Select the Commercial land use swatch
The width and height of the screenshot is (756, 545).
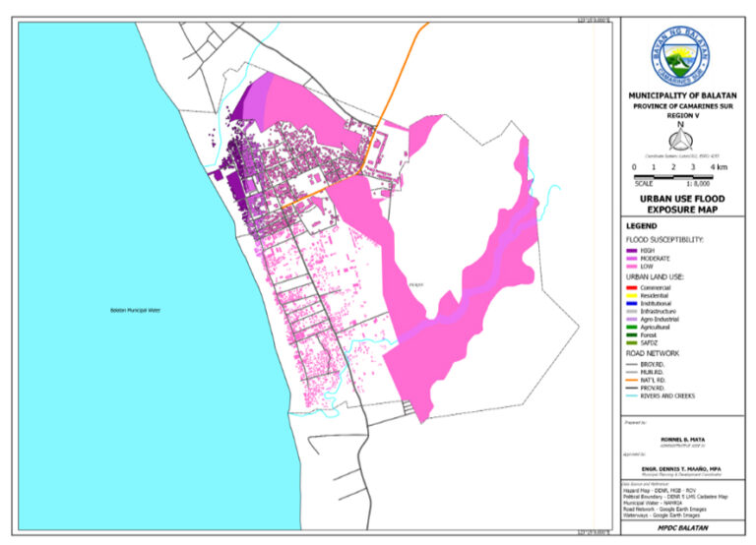tap(632, 286)
